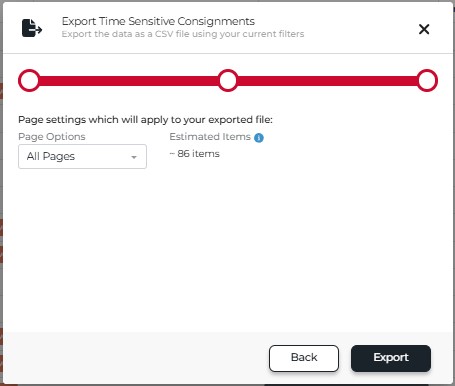The image size is (455, 386).
Task: Click red bar between first and middle steps
Action: (129, 81)
